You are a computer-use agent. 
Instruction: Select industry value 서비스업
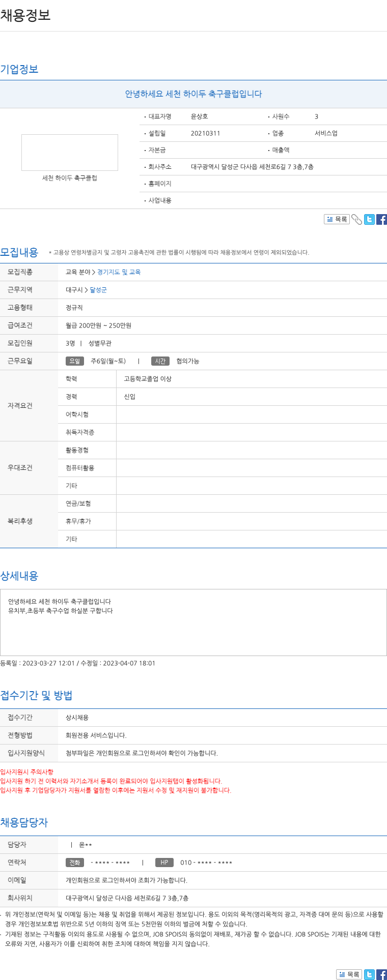pyautogui.click(x=326, y=133)
